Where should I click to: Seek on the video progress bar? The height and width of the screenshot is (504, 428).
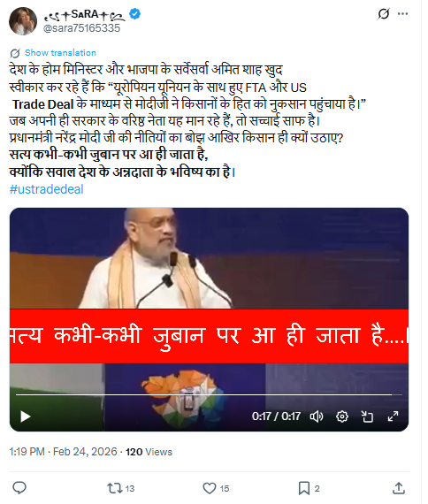point(209,394)
